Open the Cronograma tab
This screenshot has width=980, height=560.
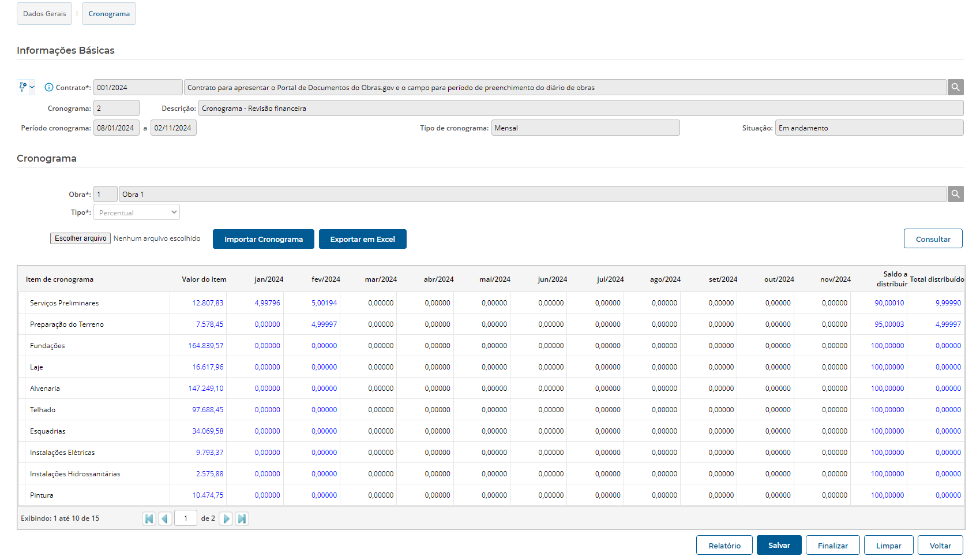[x=109, y=14]
